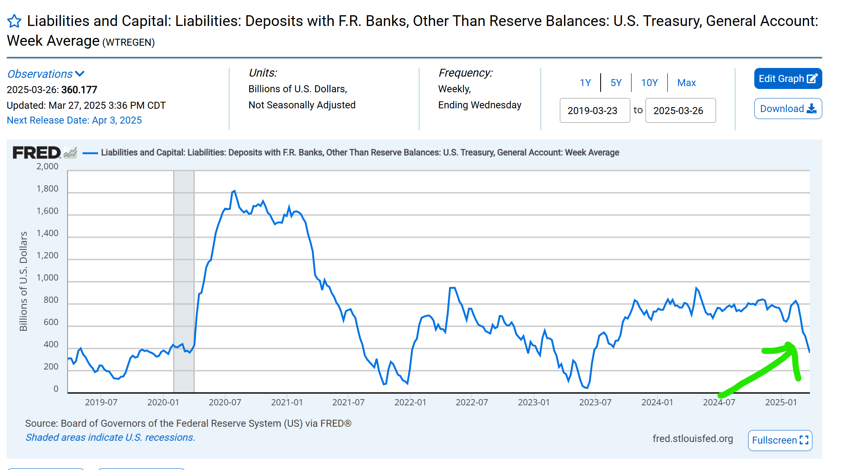Click Shaded areas indicate U.S. recessions link
Screen dimensions: 868x470
(110, 437)
